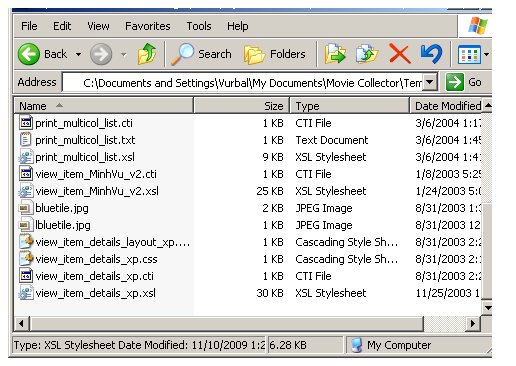Click inside the Address path field
This screenshot has width=516, height=366.
(243, 82)
